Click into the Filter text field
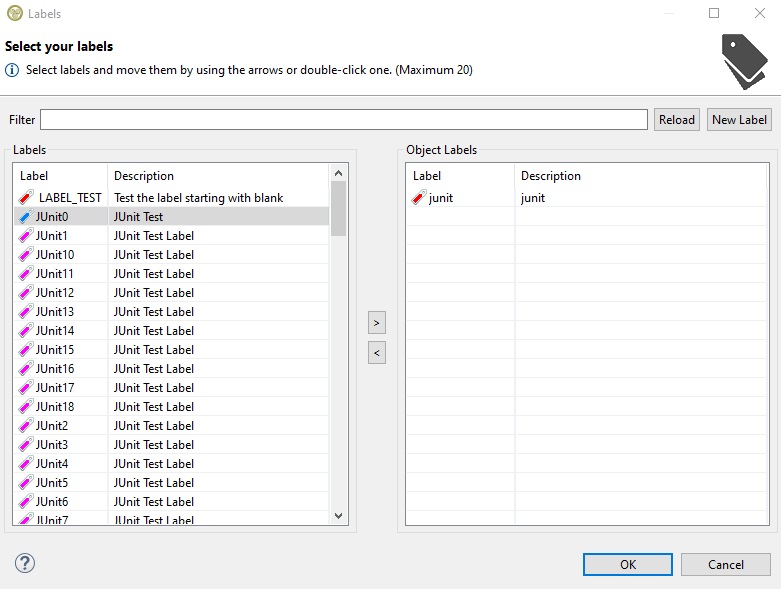The image size is (781, 589). click(x=343, y=120)
